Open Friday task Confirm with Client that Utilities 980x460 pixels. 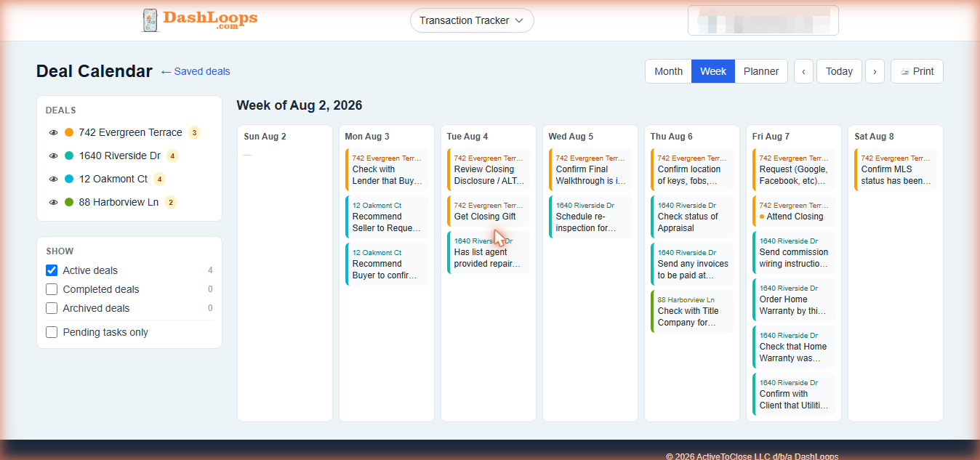[x=794, y=394]
